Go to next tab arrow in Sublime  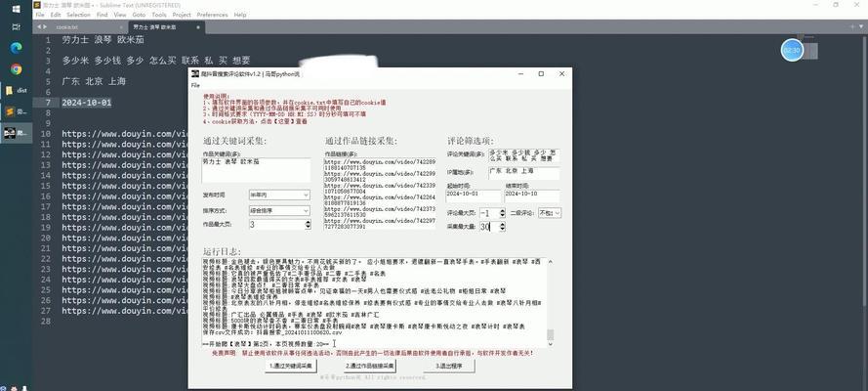[x=44, y=26]
